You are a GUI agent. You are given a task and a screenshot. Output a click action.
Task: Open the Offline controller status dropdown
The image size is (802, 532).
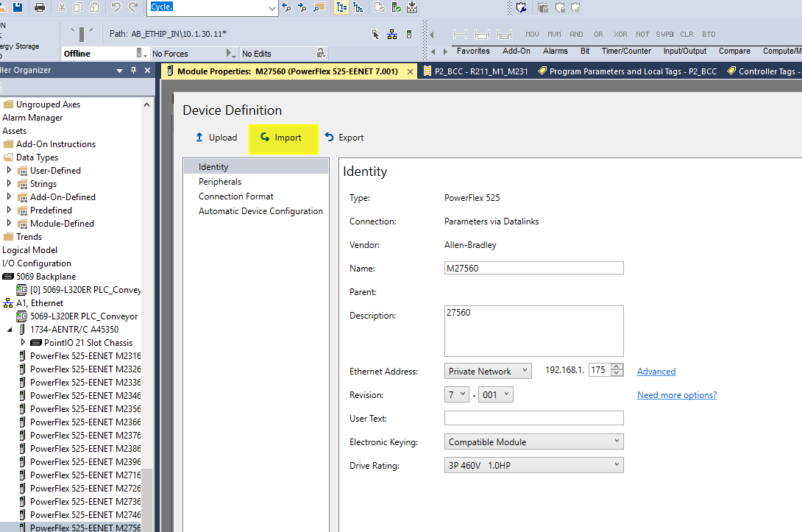pos(142,53)
